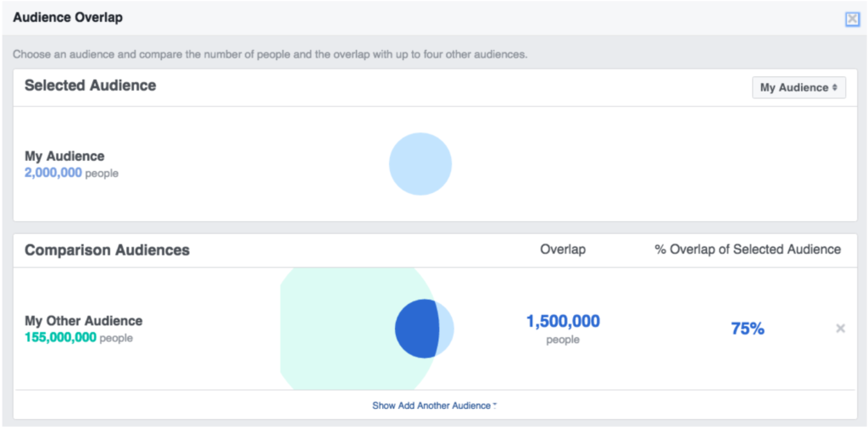This screenshot has width=868, height=431.
Task: Click the 1,500,000 overlap value
Action: (563, 322)
